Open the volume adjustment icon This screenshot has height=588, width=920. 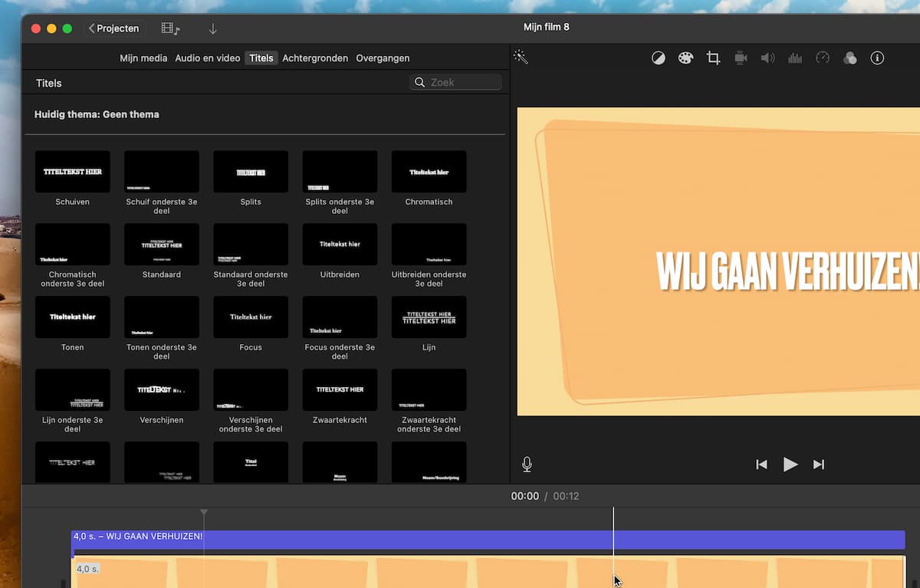[767, 58]
